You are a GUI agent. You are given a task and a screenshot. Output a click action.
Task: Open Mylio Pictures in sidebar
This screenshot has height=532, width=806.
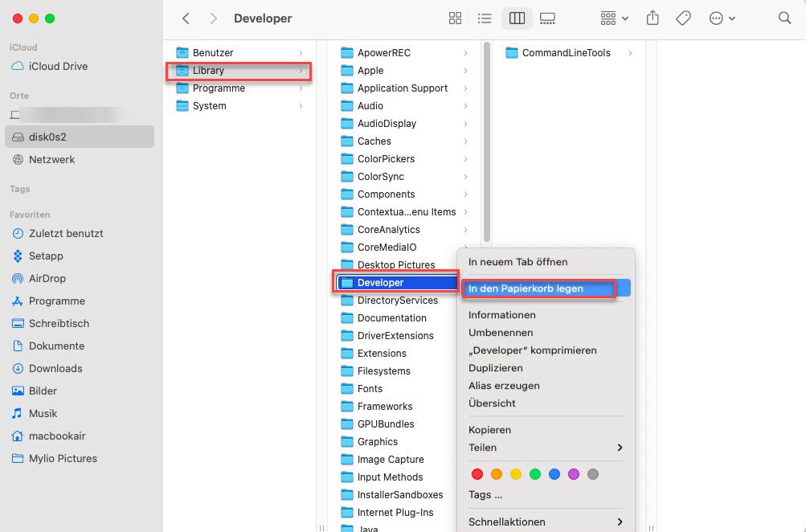(x=80, y=459)
